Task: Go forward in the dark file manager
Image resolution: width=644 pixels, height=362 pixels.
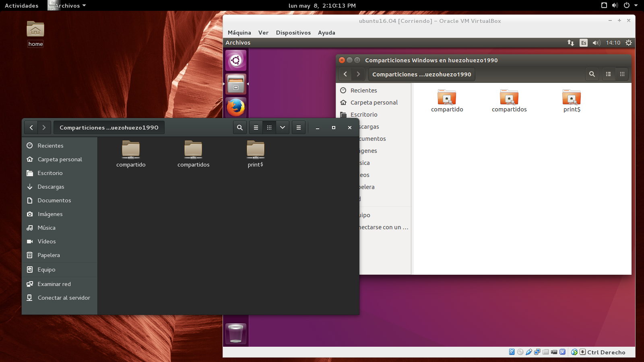Action: pos(44,128)
